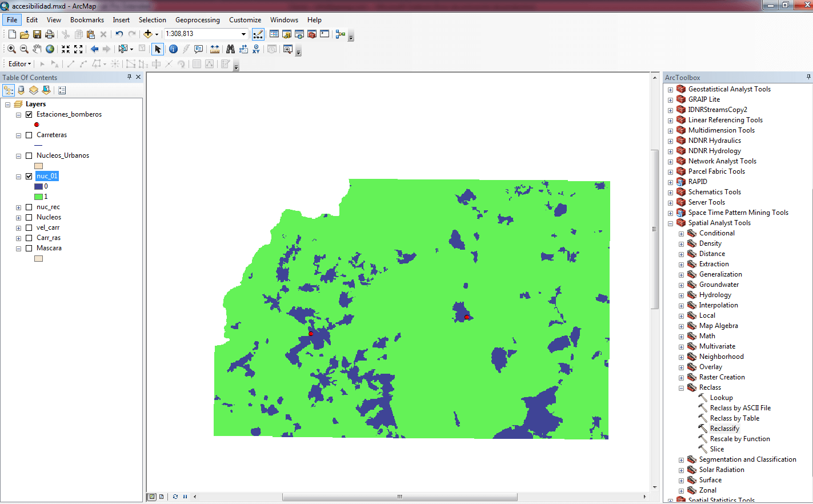The image size is (813, 504).
Task: Switch to List By Source view
Action: pos(21,90)
